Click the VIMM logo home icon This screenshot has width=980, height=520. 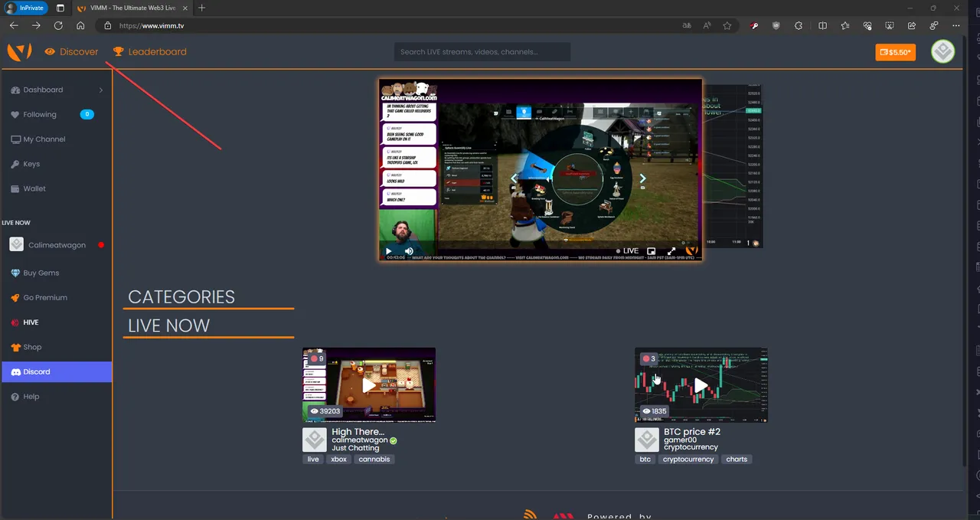(x=19, y=51)
